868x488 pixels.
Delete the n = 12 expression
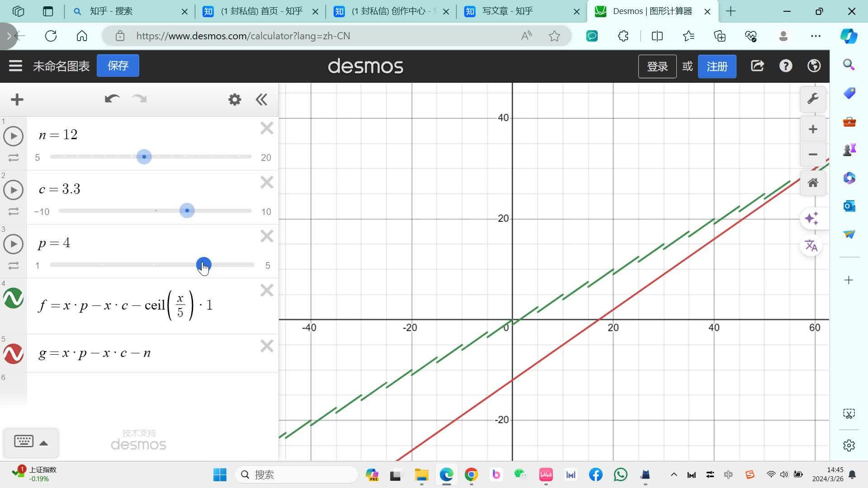267,128
